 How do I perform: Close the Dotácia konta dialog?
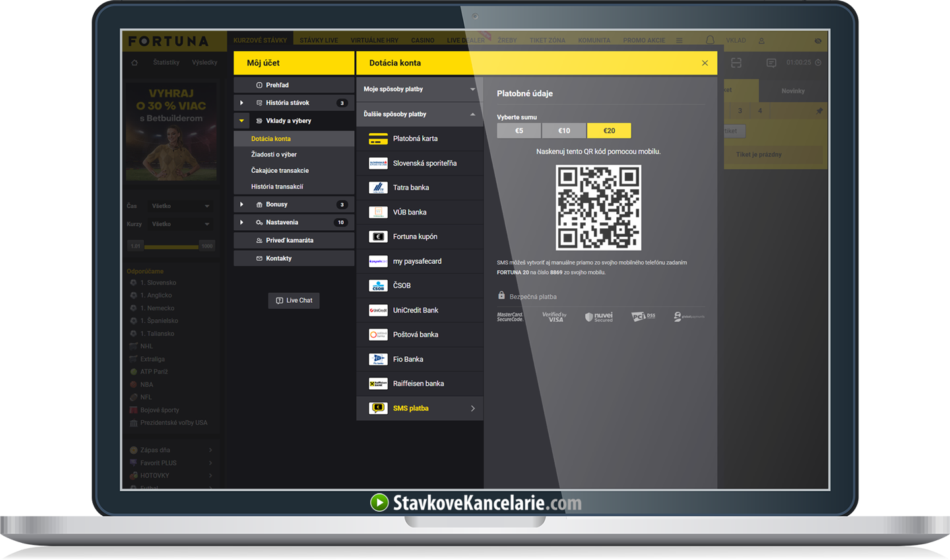point(705,63)
